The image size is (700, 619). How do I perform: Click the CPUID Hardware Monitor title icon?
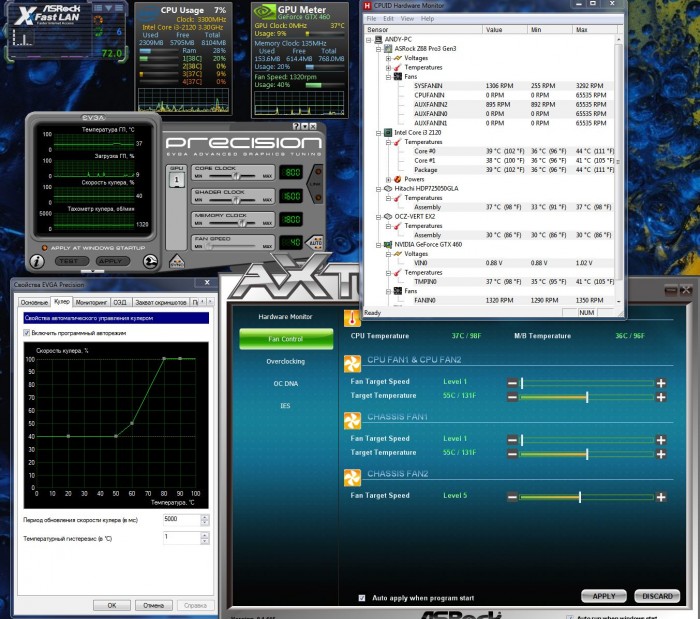point(367,5)
